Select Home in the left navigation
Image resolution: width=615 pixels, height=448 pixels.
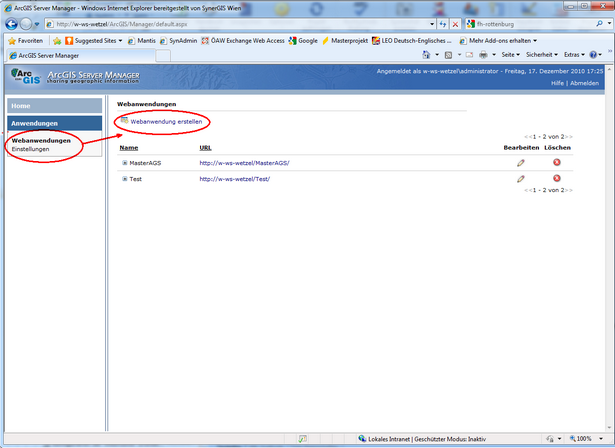(22, 105)
